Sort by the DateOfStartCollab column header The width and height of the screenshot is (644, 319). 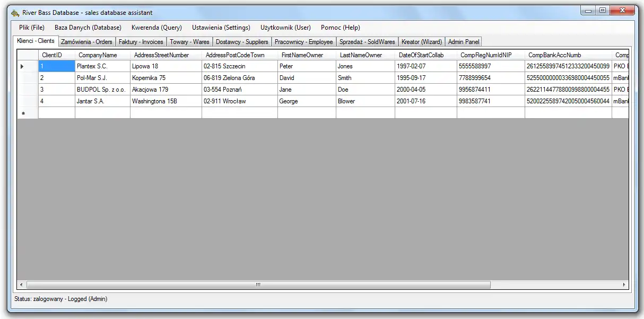[426, 55]
